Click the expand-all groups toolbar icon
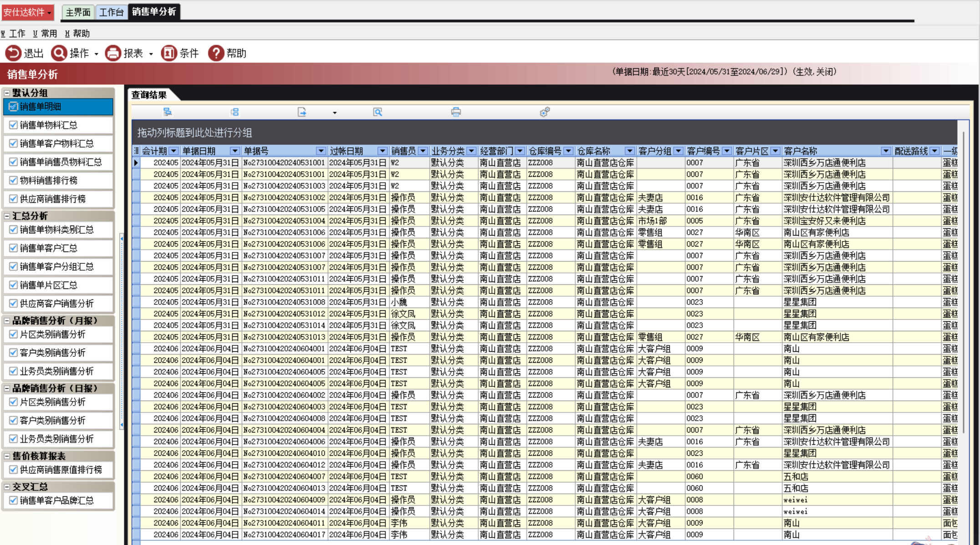Viewport: 980px width, 545px height. pyautogui.click(x=168, y=112)
